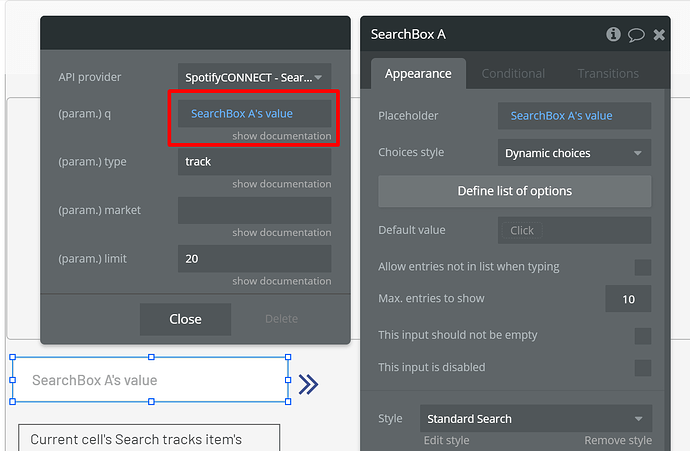Enable This input should not be empty

click(642, 336)
